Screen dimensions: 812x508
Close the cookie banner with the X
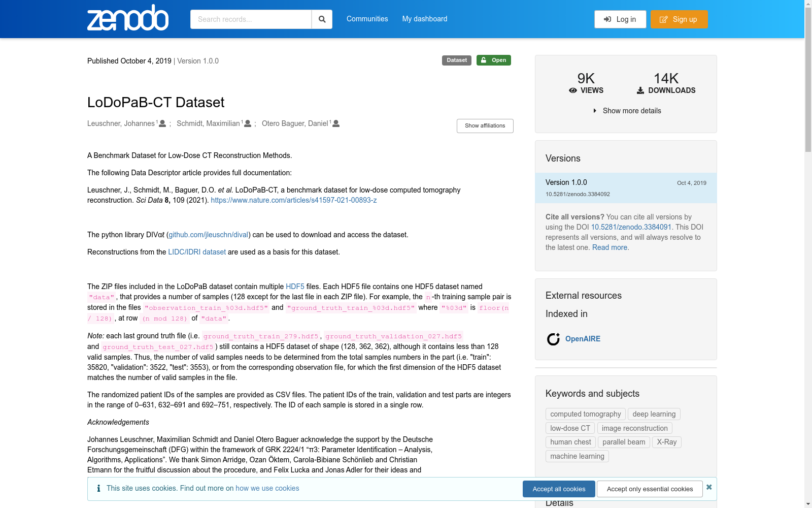pyautogui.click(x=709, y=487)
